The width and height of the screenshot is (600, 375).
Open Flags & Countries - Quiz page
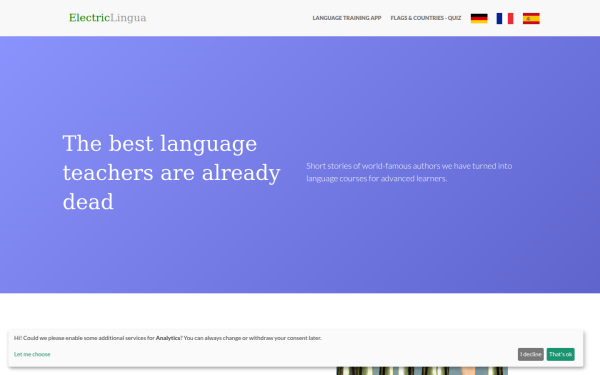coord(426,18)
